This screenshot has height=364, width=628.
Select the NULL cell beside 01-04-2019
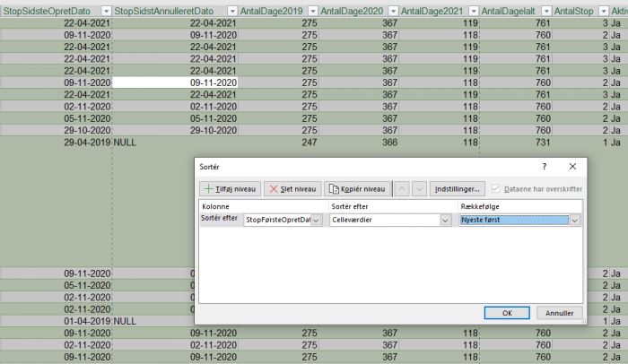pos(153,321)
